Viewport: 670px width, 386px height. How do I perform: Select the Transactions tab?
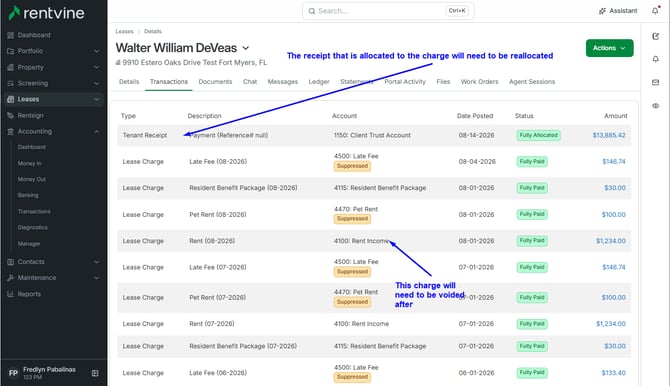[169, 82]
